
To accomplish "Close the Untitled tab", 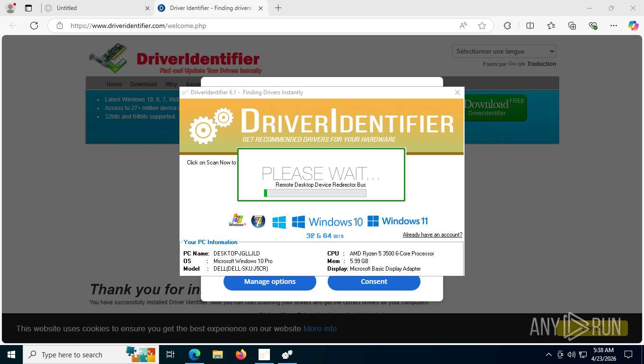I will pyautogui.click(x=147, y=8).
